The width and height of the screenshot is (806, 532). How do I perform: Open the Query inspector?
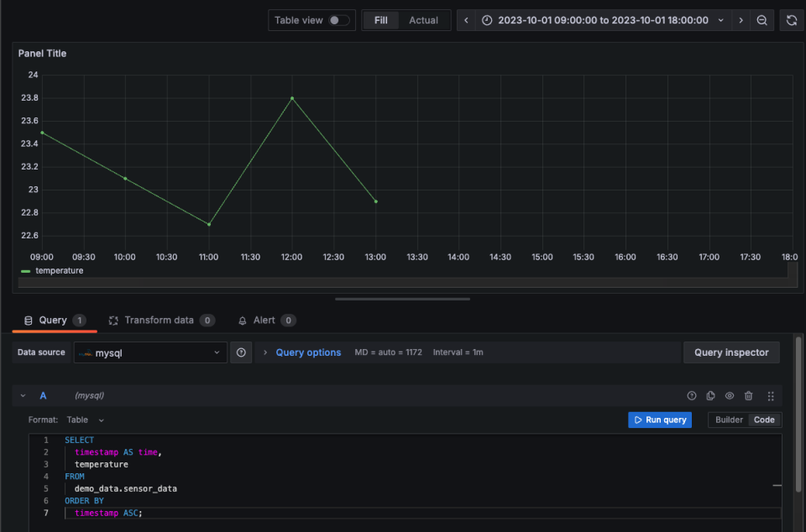(731, 352)
